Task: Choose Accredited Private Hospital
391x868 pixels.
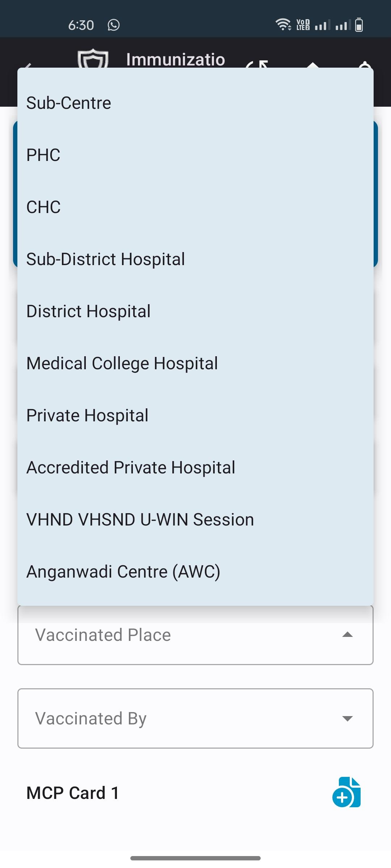Action: (x=195, y=468)
